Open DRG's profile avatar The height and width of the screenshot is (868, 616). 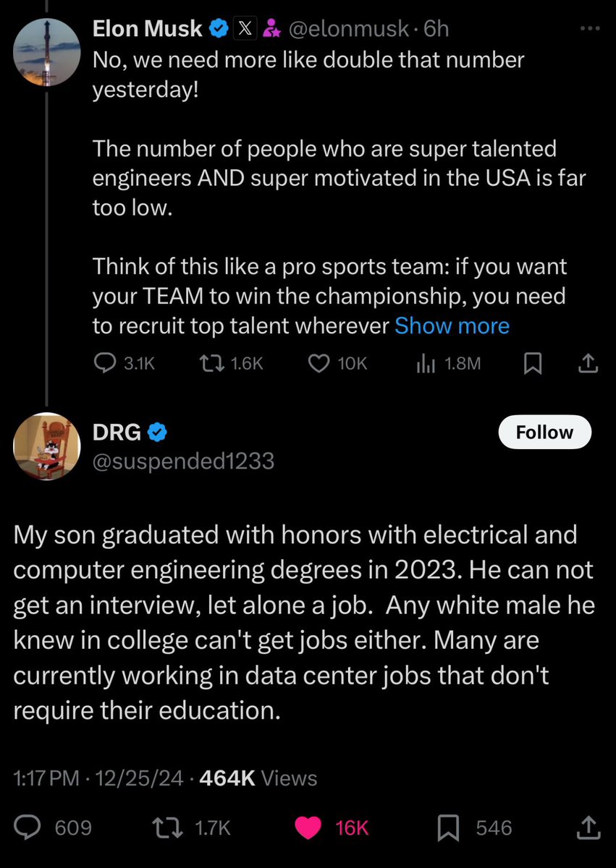click(47, 447)
